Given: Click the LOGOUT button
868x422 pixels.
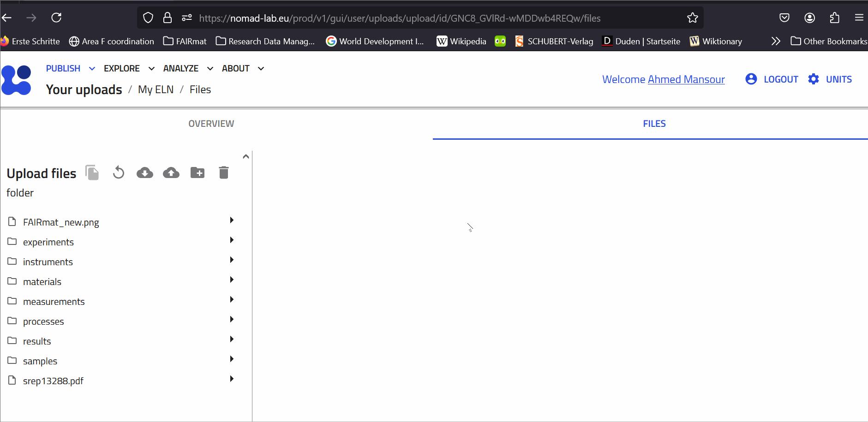Looking at the screenshot, I should tap(772, 79).
